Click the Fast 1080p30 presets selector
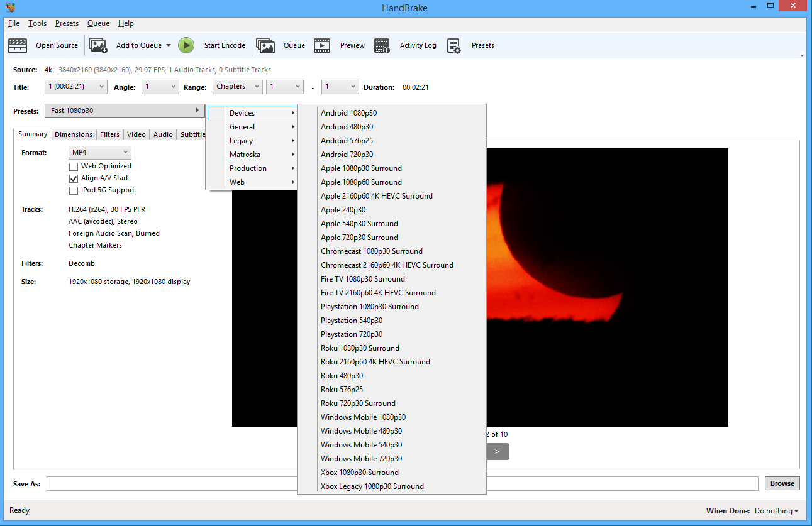812x526 pixels. [125, 111]
